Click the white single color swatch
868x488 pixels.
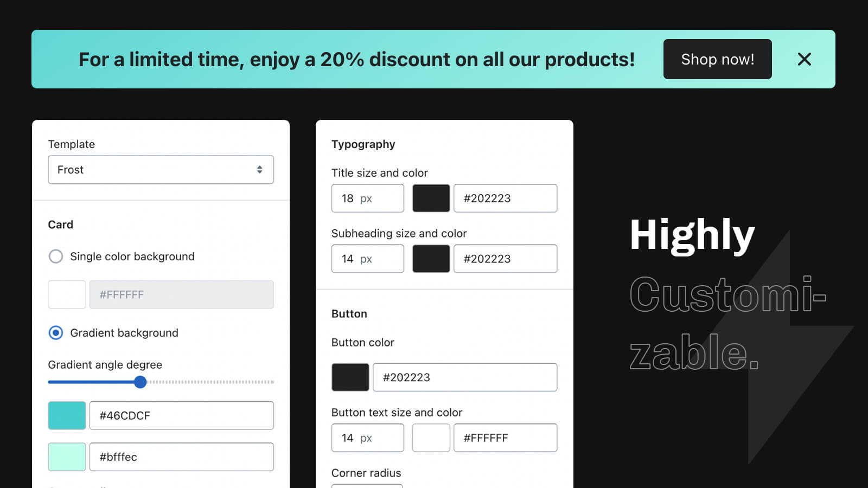pos(67,294)
